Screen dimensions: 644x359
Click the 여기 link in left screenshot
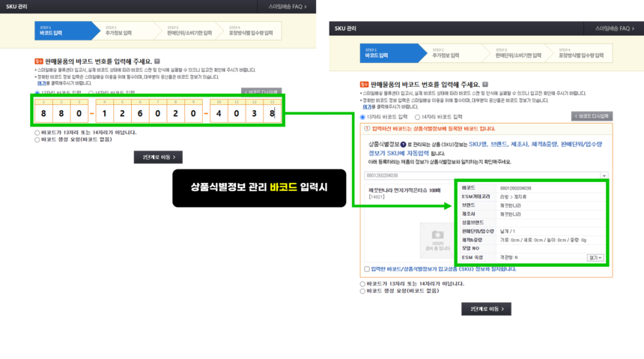(x=41, y=83)
